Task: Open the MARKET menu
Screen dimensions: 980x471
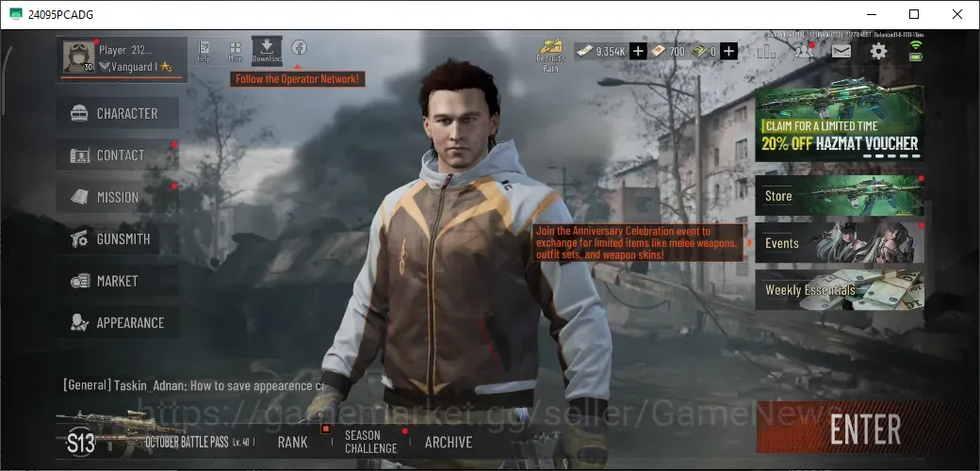Action: coord(118,281)
